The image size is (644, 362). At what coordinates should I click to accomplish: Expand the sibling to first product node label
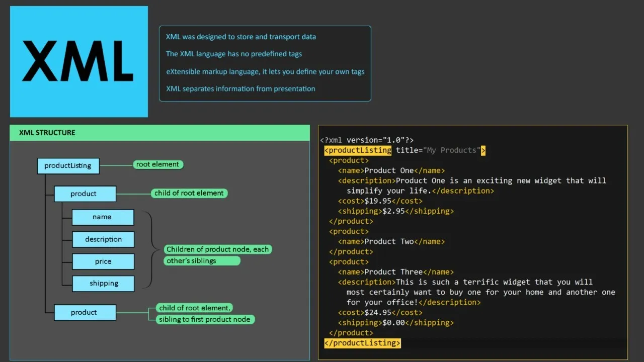click(204, 319)
